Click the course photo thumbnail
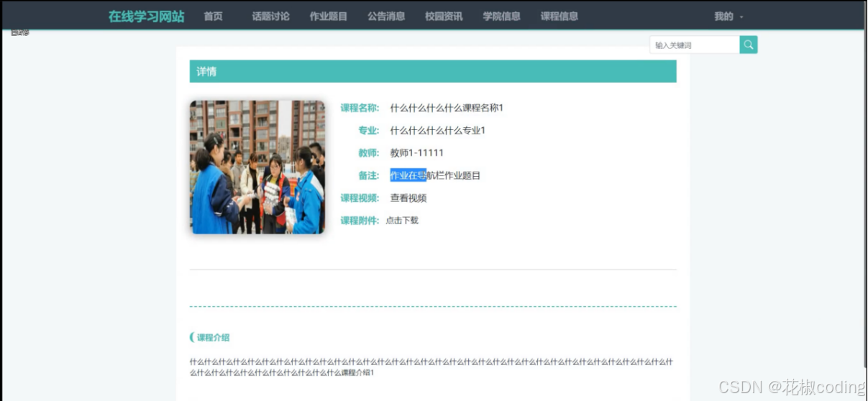Screen dimensions: 868x401 [x=257, y=167]
